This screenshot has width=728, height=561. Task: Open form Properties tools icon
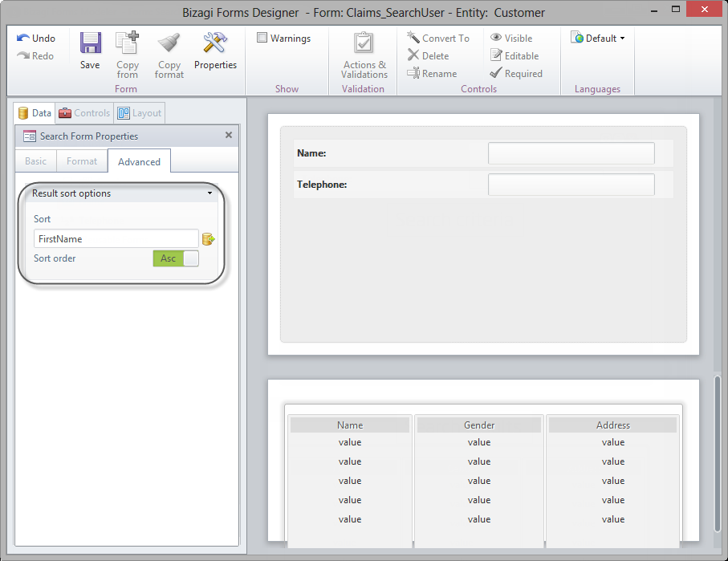pos(215,43)
